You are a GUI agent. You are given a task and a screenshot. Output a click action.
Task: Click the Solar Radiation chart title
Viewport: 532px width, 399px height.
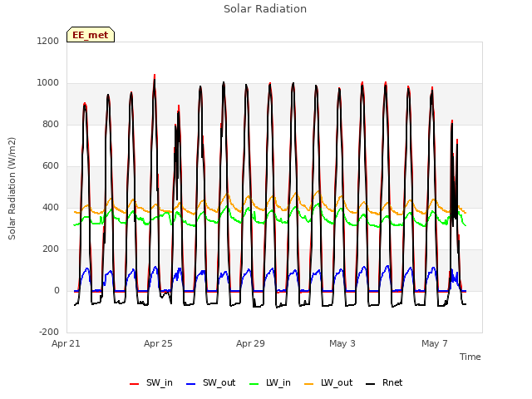click(x=265, y=9)
